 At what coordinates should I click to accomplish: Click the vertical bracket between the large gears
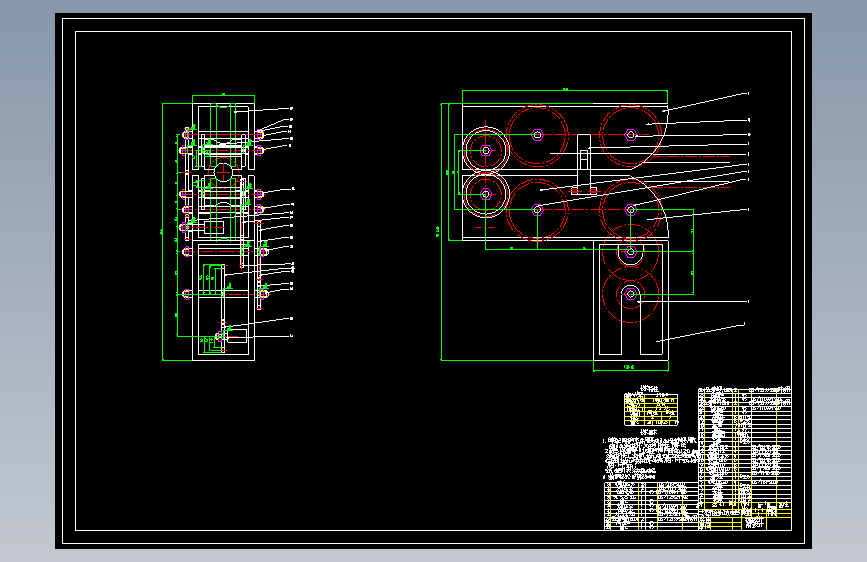tap(583, 164)
